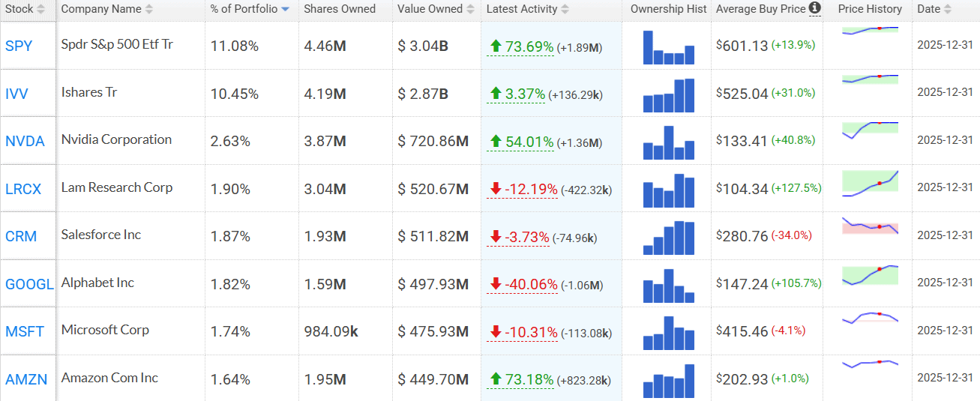Open the NVDA ticker link
980x401 pixels.
point(25,141)
